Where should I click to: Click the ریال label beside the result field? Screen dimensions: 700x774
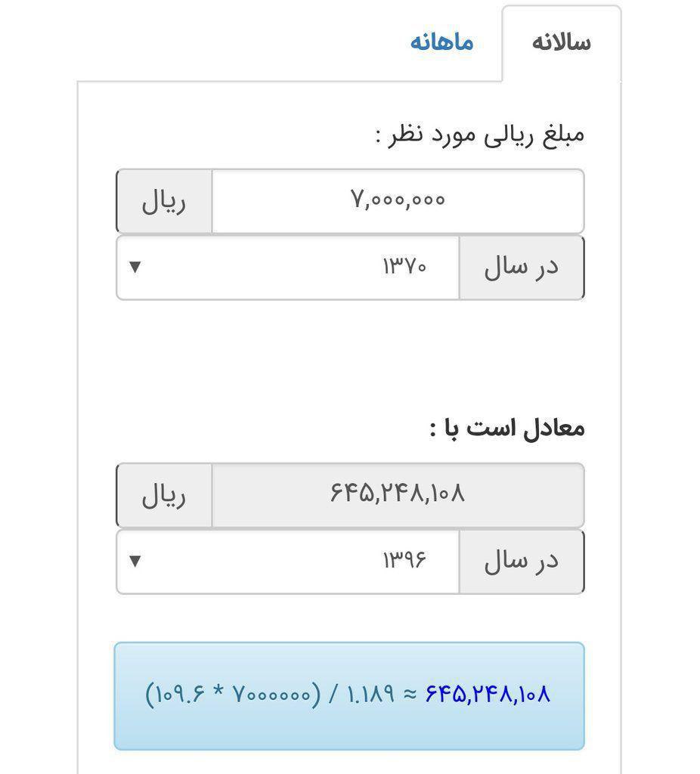[x=164, y=495]
